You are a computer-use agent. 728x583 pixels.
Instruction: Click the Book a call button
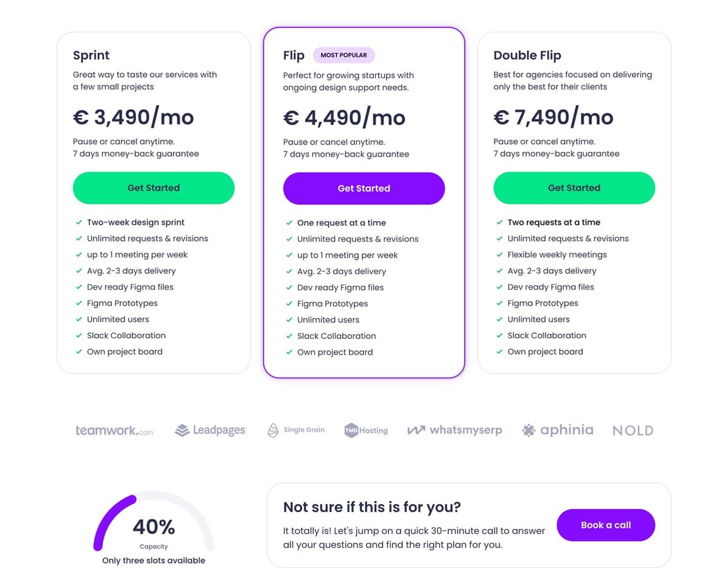click(606, 525)
